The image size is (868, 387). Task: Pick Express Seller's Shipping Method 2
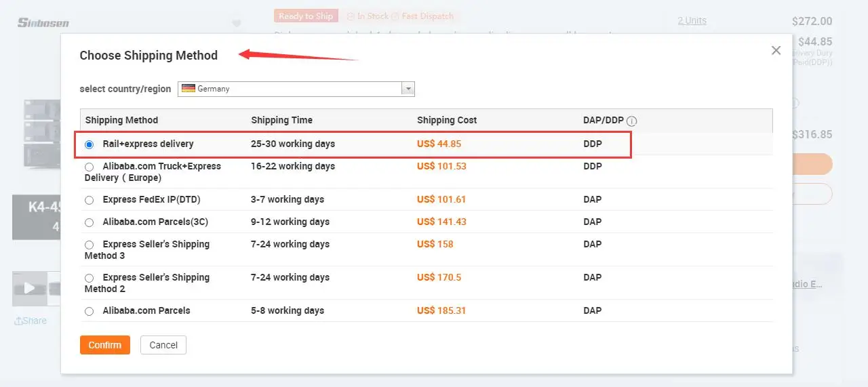coord(90,278)
